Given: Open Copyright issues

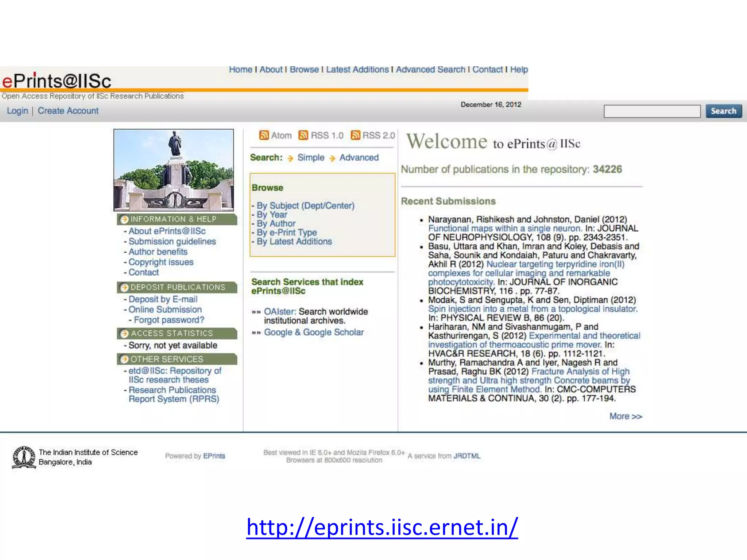Looking at the screenshot, I should pyautogui.click(x=161, y=262).
